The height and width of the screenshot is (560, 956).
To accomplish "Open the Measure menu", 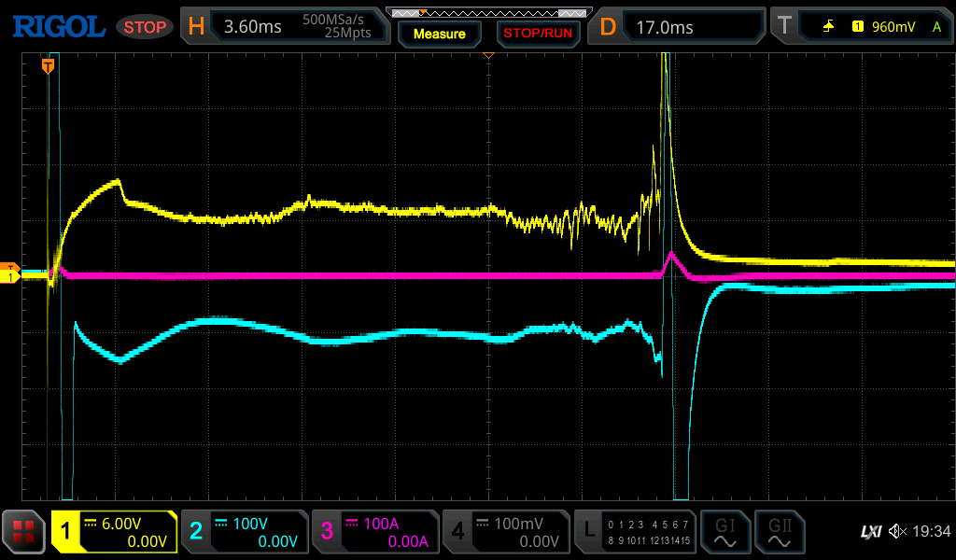I will pos(439,34).
